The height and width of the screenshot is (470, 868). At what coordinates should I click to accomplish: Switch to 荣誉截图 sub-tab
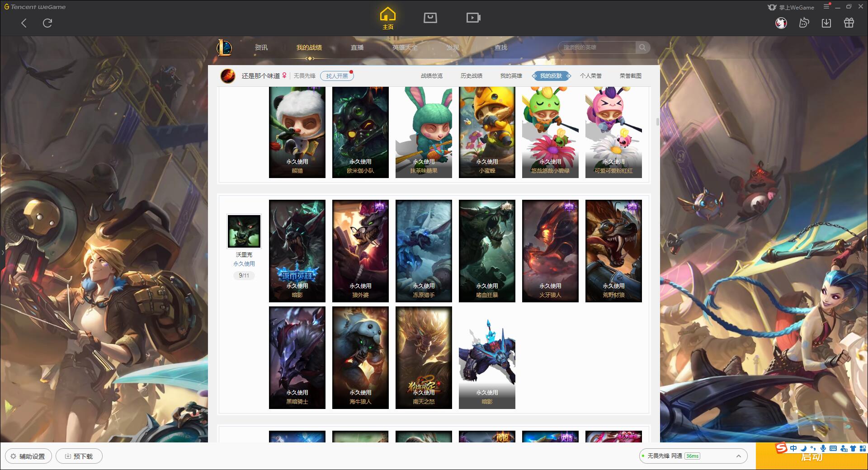631,76
